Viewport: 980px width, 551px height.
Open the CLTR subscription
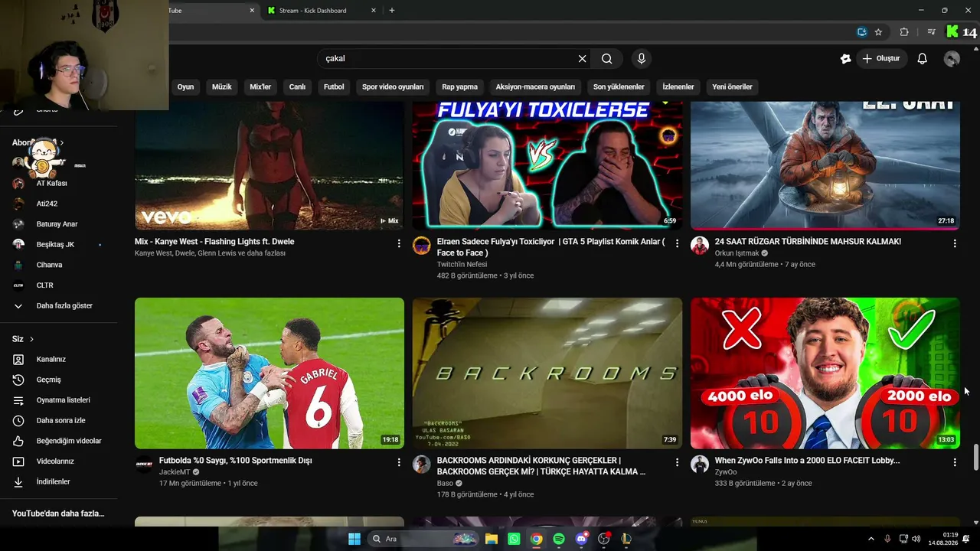point(59,285)
